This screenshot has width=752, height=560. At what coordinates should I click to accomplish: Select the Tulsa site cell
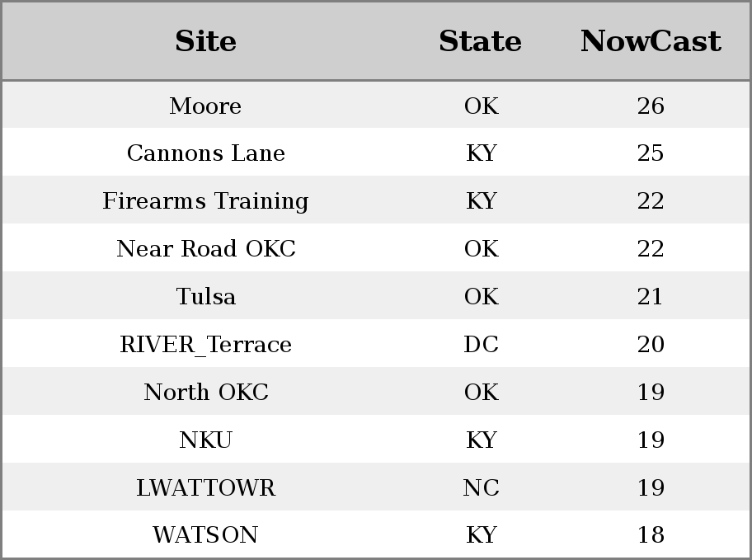206,296
